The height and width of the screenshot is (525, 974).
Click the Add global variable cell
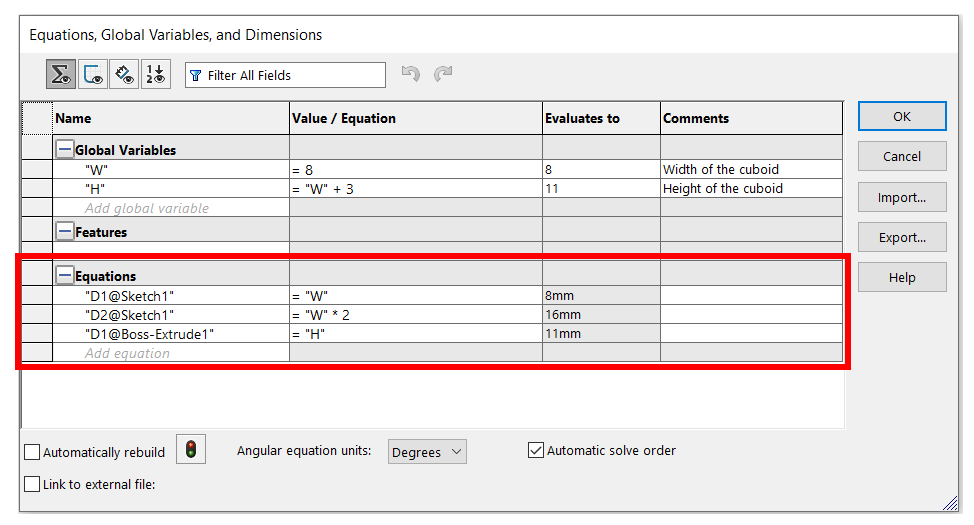(171, 208)
